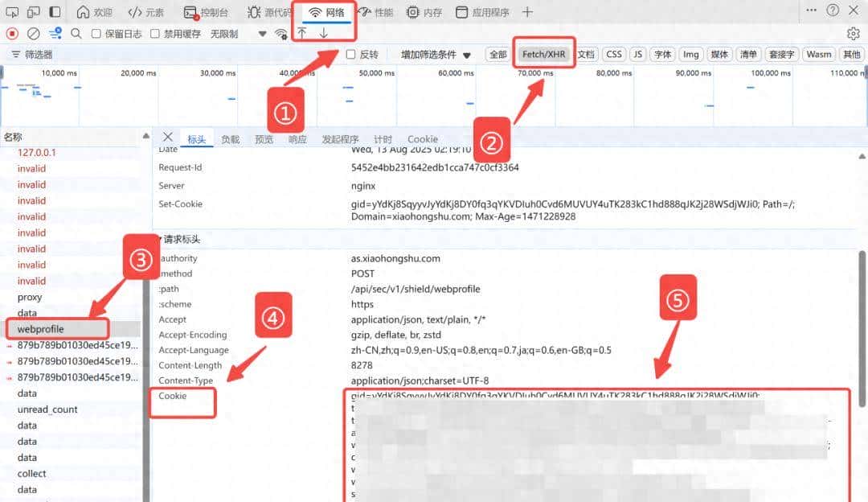Viewport: 868px width, 502px height.
Task: Click the request list vertical scrollbar
Action: 146,388
